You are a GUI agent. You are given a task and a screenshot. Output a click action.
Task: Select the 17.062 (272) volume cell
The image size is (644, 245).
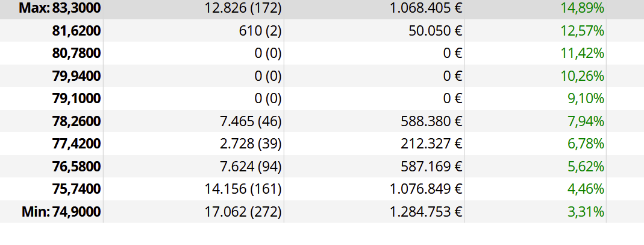[x=243, y=212]
